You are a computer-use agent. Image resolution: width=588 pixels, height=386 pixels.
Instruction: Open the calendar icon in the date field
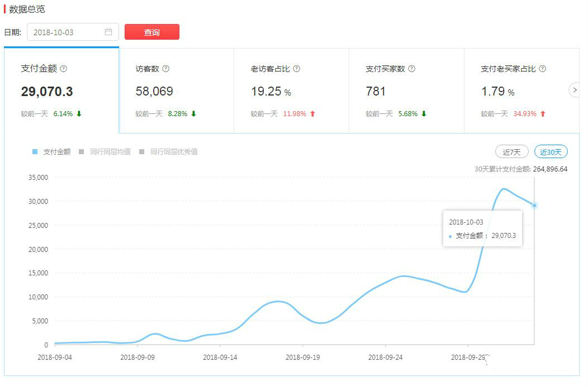(x=110, y=32)
